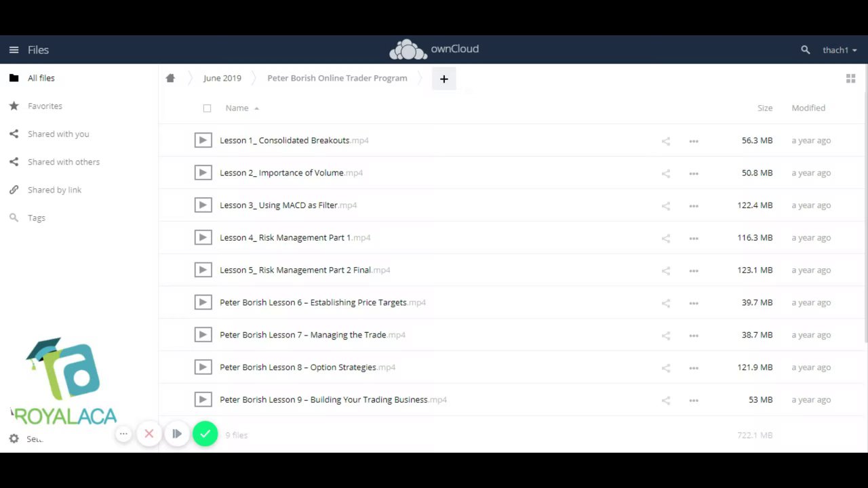This screenshot has width=868, height=488.
Task: Open more actions for Lesson 9 file
Action: click(694, 400)
